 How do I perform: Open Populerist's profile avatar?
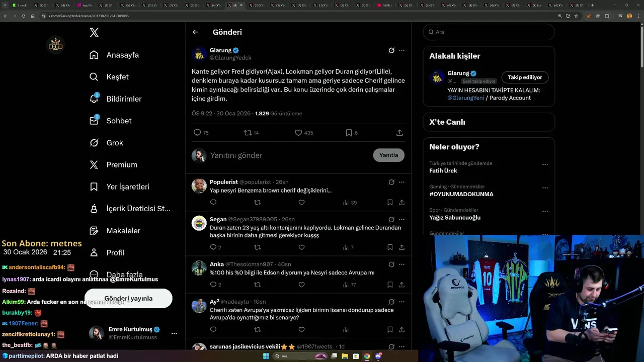pyautogui.click(x=199, y=186)
